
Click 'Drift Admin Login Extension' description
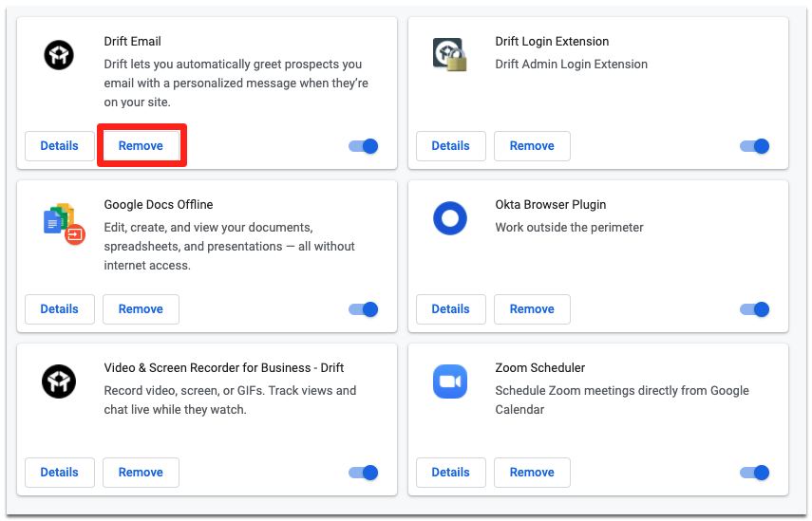[571, 65]
